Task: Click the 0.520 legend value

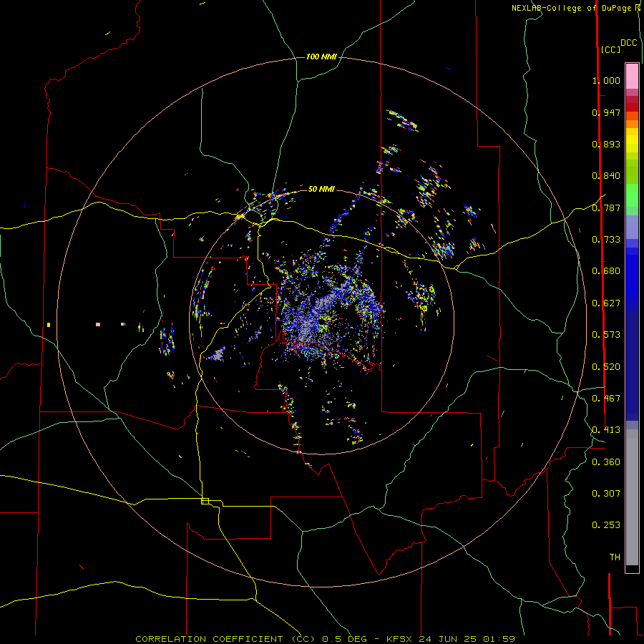Action: [606, 367]
